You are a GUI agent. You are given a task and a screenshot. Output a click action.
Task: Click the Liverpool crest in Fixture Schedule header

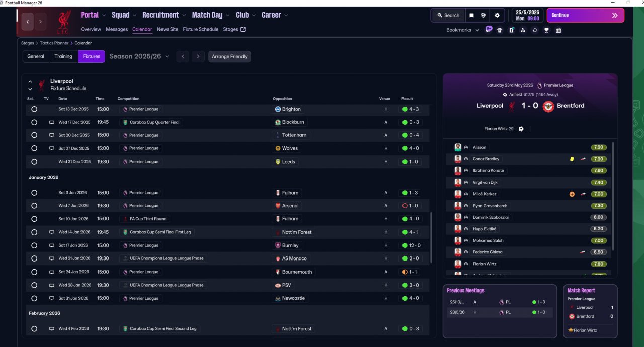tap(42, 84)
